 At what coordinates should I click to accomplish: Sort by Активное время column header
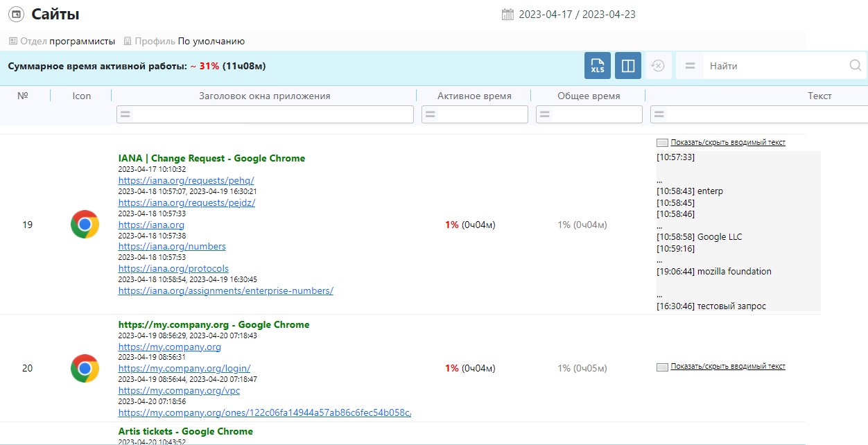point(474,96)
